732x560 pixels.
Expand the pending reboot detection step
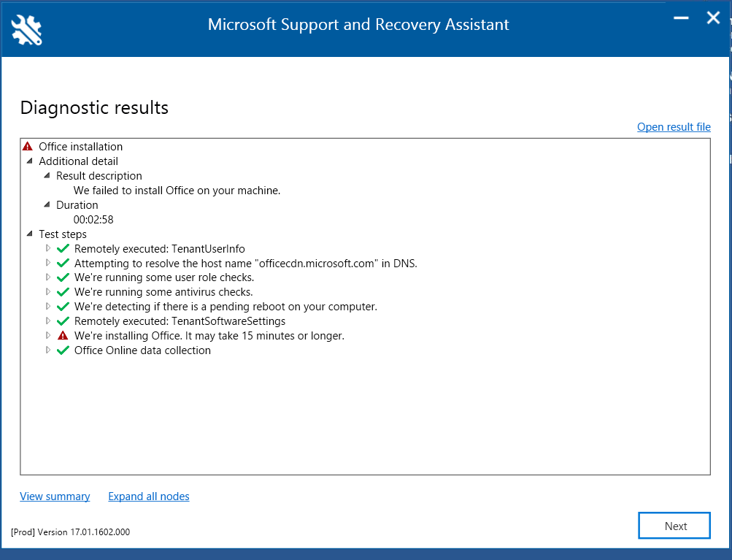(47, 307)
